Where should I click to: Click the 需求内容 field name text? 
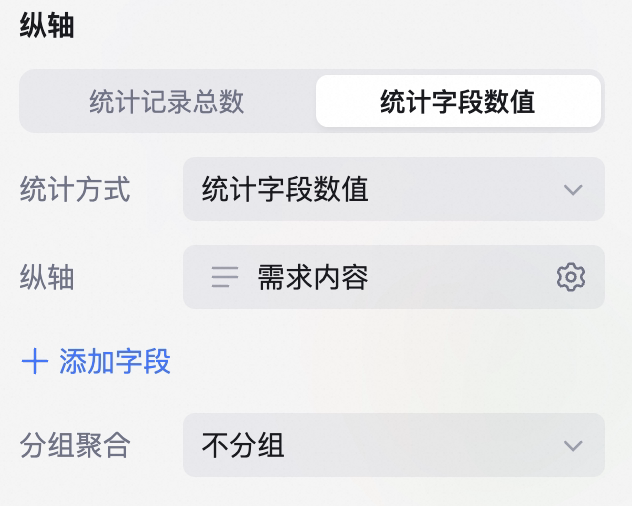point(313,277)
